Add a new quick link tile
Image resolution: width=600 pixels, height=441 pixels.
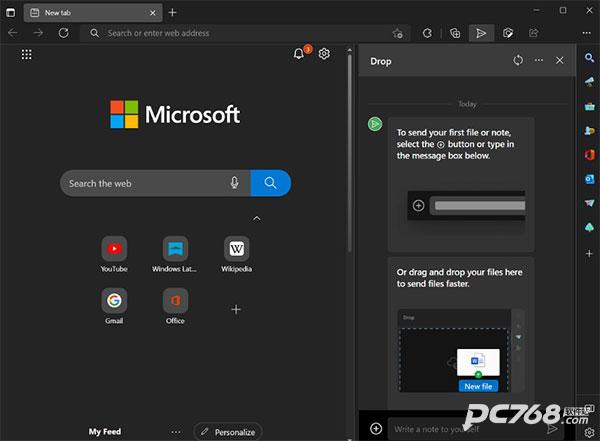point(236,309)
